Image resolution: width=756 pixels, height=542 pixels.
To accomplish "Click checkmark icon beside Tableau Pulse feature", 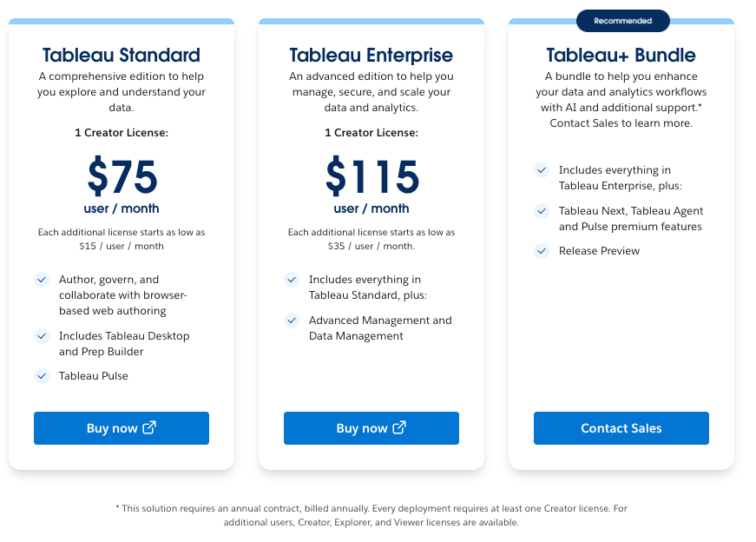I will click(x=42, y=376).
